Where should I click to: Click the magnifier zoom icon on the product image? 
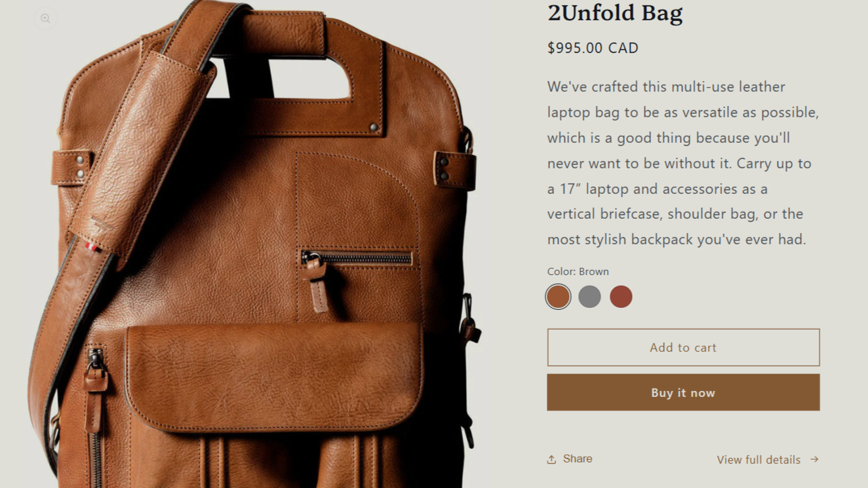[x=45, y=18]
